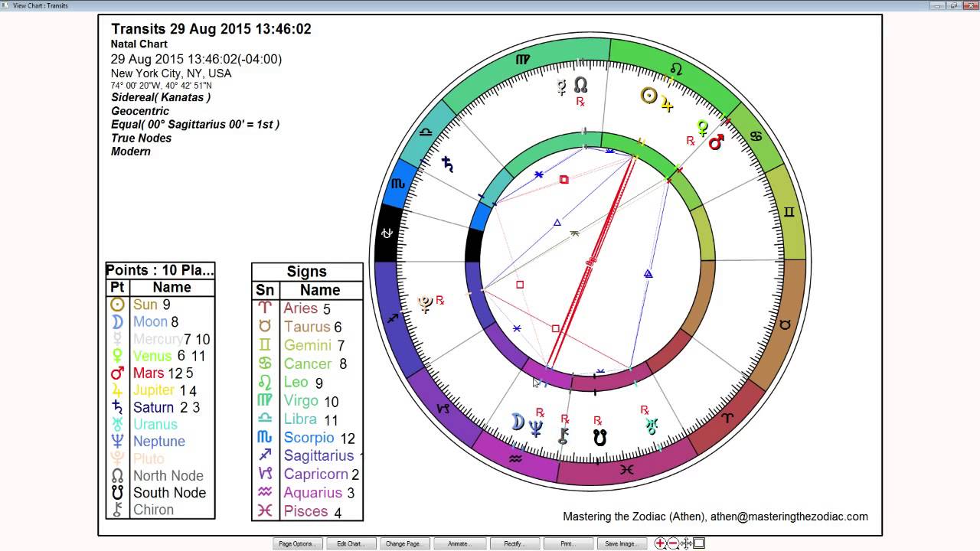The height and width of the screenshot is (551, 980).
Task: Click the Capricorn sign symbol on outer ring
Action: pos(443,409)
